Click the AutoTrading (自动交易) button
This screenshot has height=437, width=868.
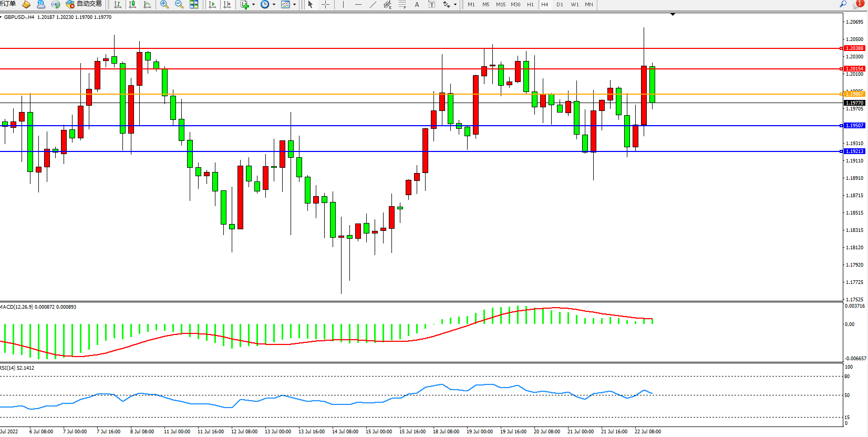click(x=84, y=4)
